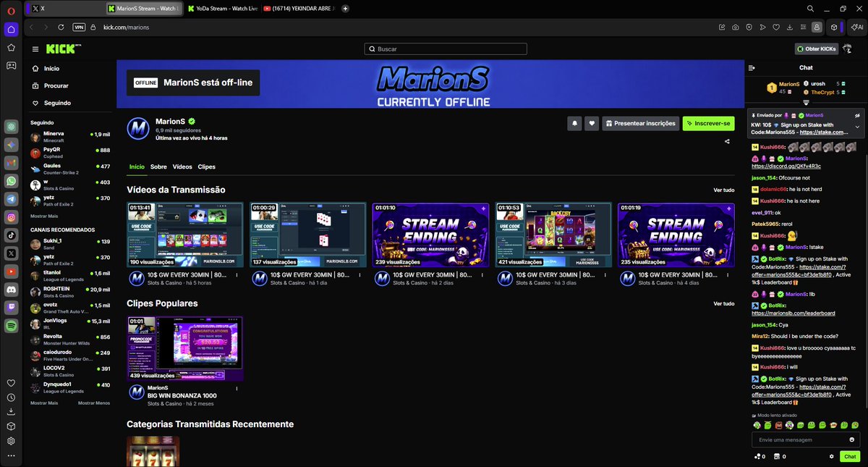Open browser downloads toolbar icon
This screenshot has width=868, height=467.
pyautogui.click(x=789, y=27)
